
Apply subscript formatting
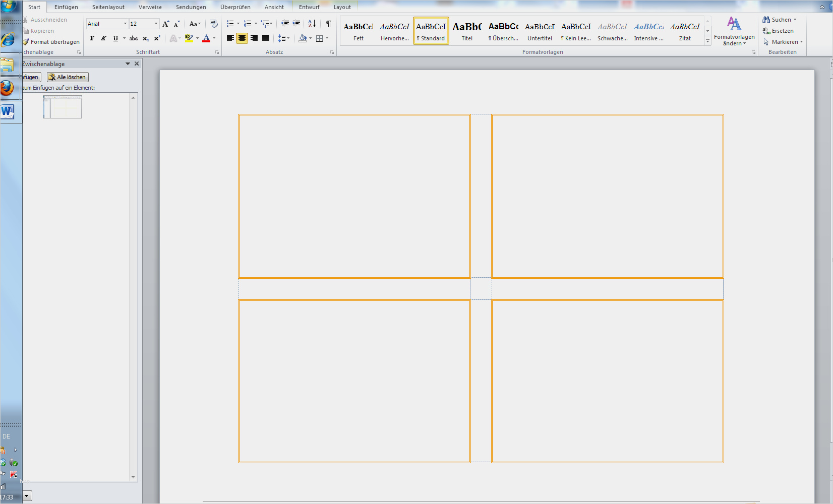(x=145, y=38)
